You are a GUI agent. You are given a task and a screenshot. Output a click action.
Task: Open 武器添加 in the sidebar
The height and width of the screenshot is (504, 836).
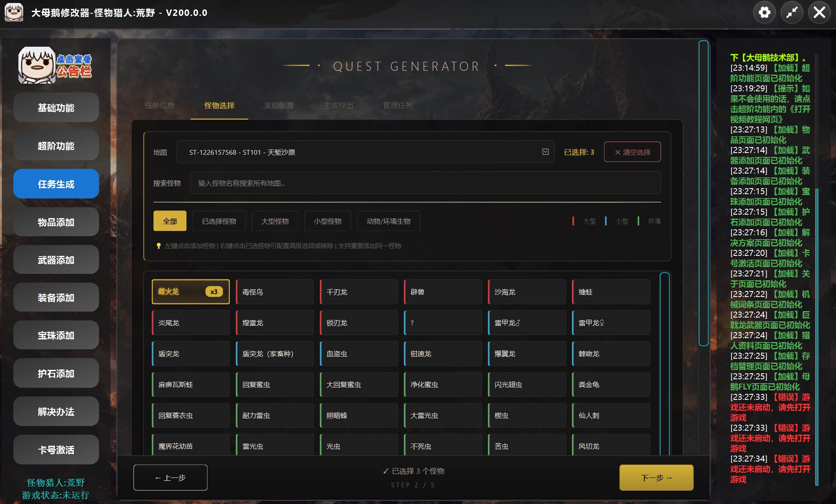click(56, 260)
